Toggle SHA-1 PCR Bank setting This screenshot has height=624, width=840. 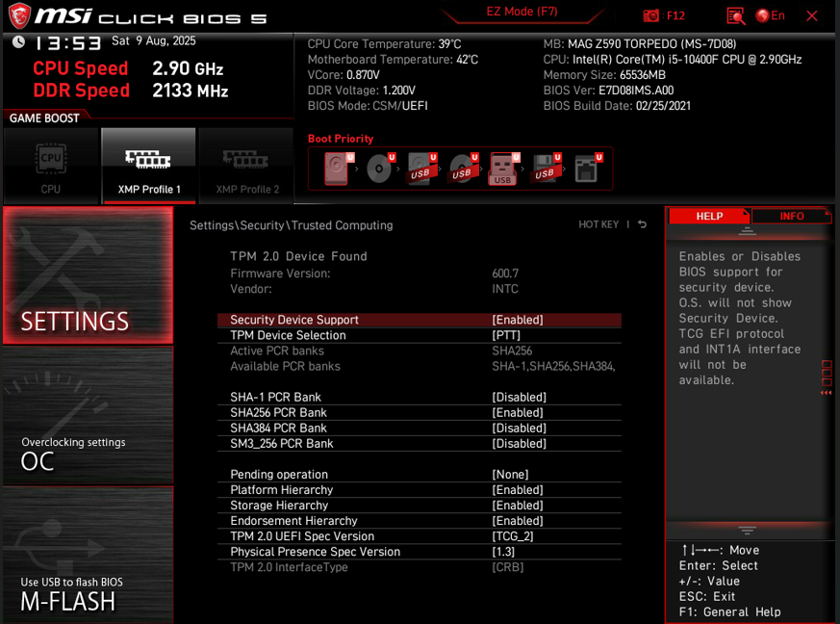420,398
